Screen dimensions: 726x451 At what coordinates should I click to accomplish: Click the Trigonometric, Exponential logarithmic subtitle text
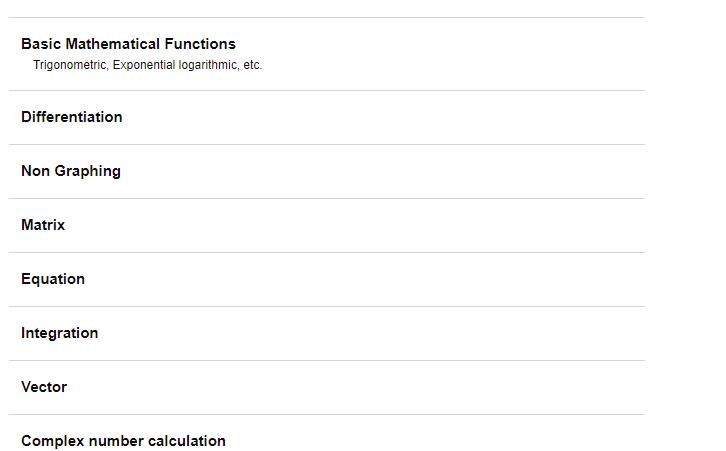(x=147, y=65)
